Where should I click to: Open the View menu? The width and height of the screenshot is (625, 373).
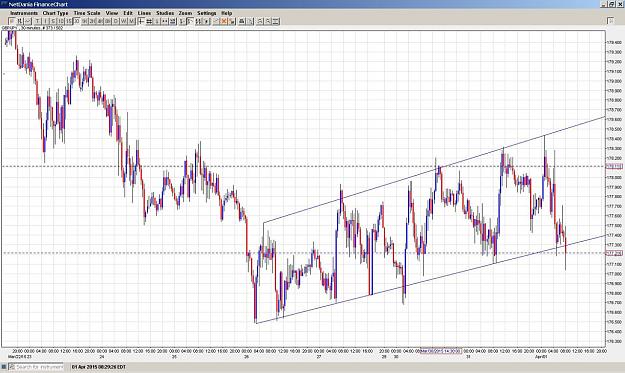click(x=112, y=13)
